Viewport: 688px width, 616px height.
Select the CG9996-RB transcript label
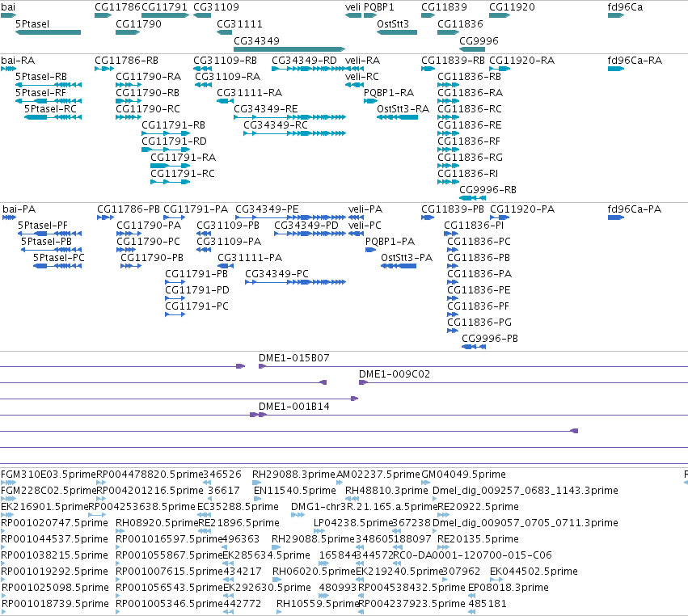click(488, 189)
